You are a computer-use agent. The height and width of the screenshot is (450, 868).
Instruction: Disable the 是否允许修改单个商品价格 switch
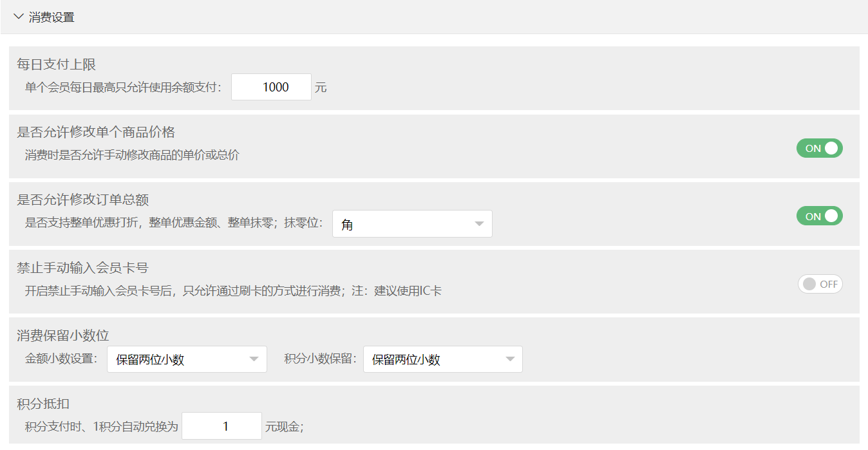(x=819, y=148)
